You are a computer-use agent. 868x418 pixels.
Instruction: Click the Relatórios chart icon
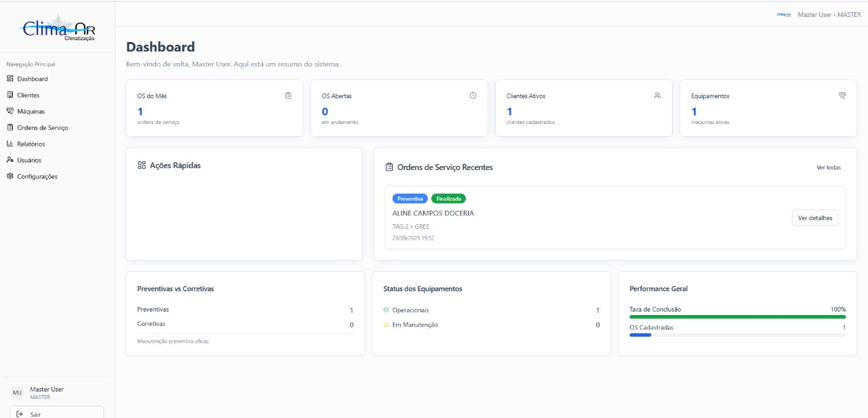(x=10, y=144)
